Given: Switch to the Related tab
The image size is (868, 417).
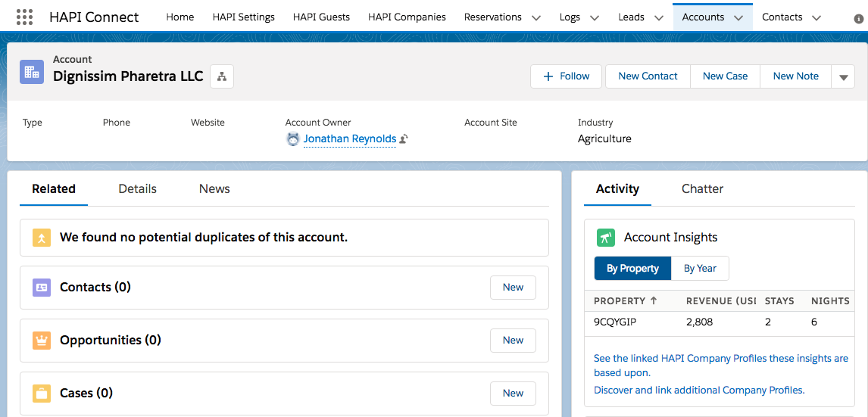Looking at the screenshot, I should pos(54,189).
